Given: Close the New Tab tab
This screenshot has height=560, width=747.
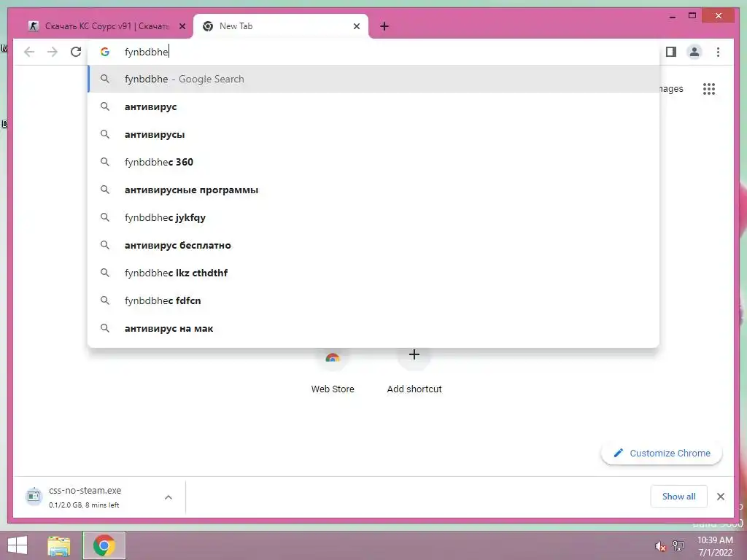Looking at the screenshot, I should [356, 26].
